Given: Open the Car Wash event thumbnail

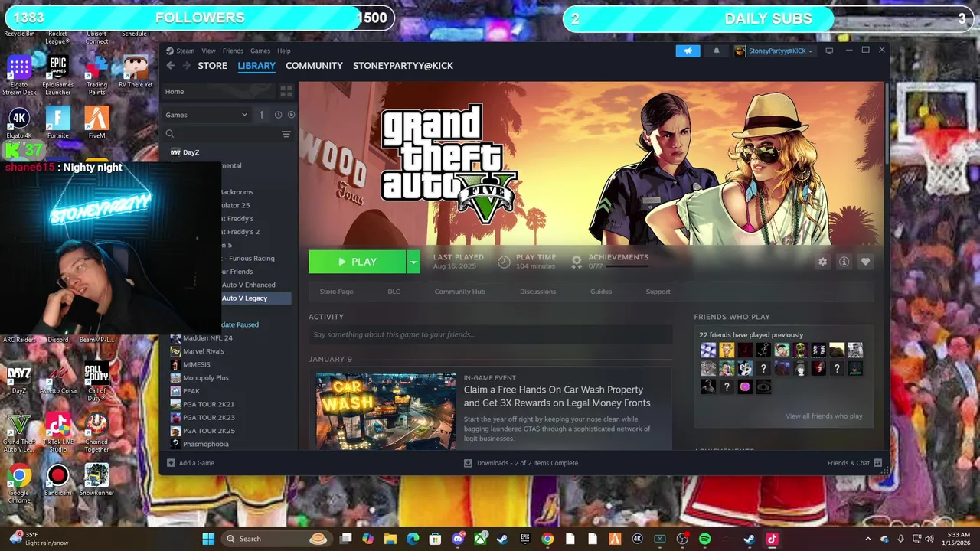Looking at the screenshot, I should pyautogui.click(x=386, y=411).
